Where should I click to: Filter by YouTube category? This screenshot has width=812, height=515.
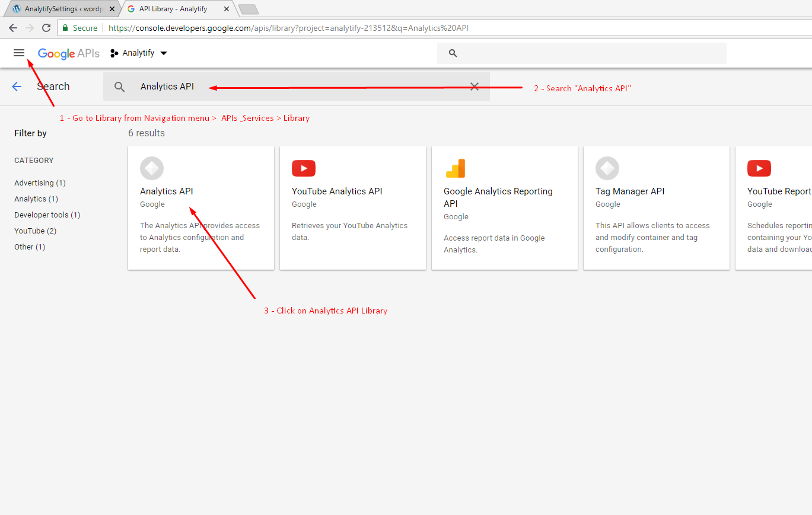pyautogui.click(x=35, y=231)
